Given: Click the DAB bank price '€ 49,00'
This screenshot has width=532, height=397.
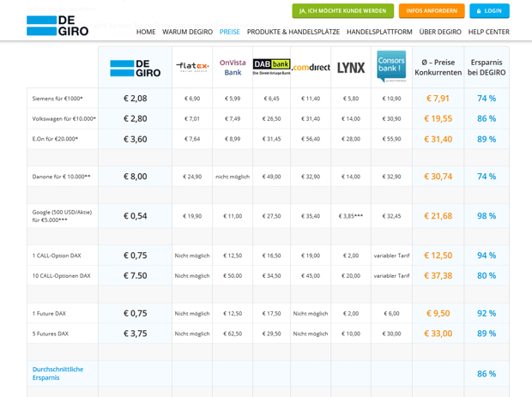Looking at the screenshot, I should pyautogui.click(x=271, y=177).
